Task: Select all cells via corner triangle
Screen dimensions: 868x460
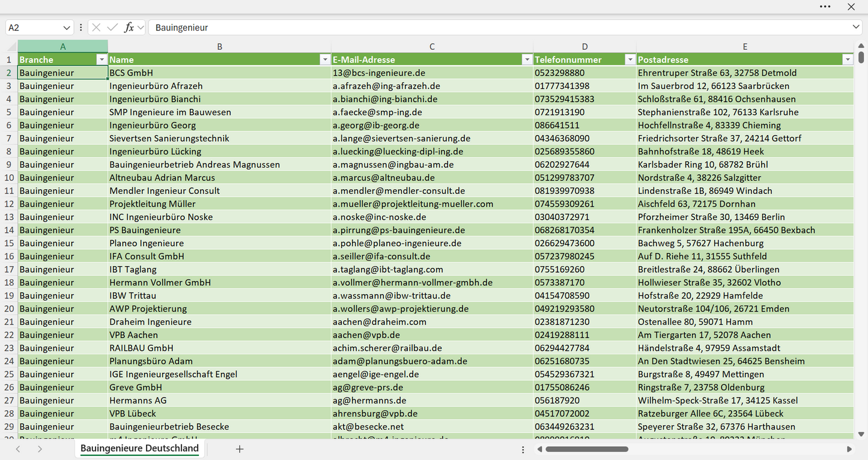Action: coord(11,46)
